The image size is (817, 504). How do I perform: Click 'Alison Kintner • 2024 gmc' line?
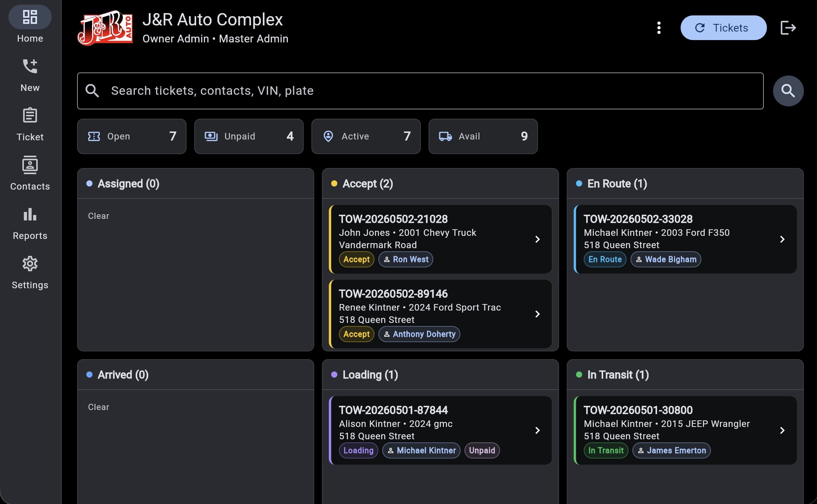point(395,424)
